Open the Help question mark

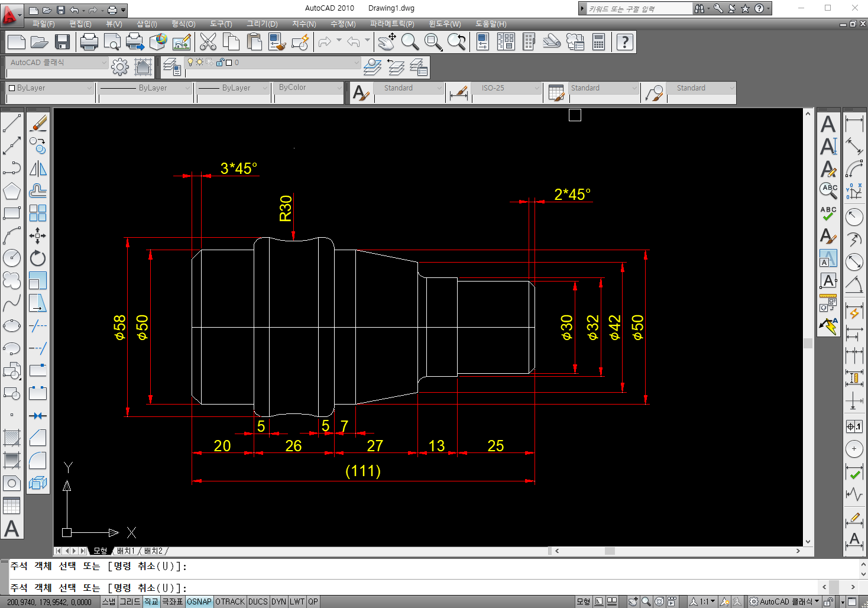coord(625,42)
